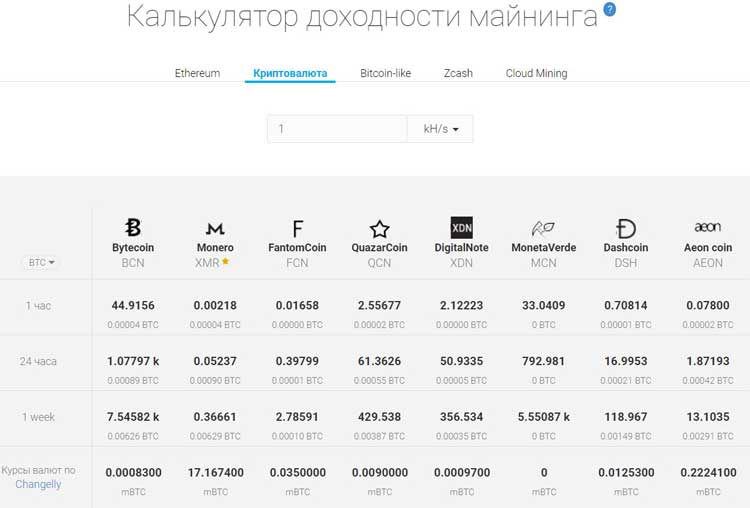Click the '24 часа' row label
Image resolution: width=750 pixels, height=508 pixels.
tap(38, 361)
